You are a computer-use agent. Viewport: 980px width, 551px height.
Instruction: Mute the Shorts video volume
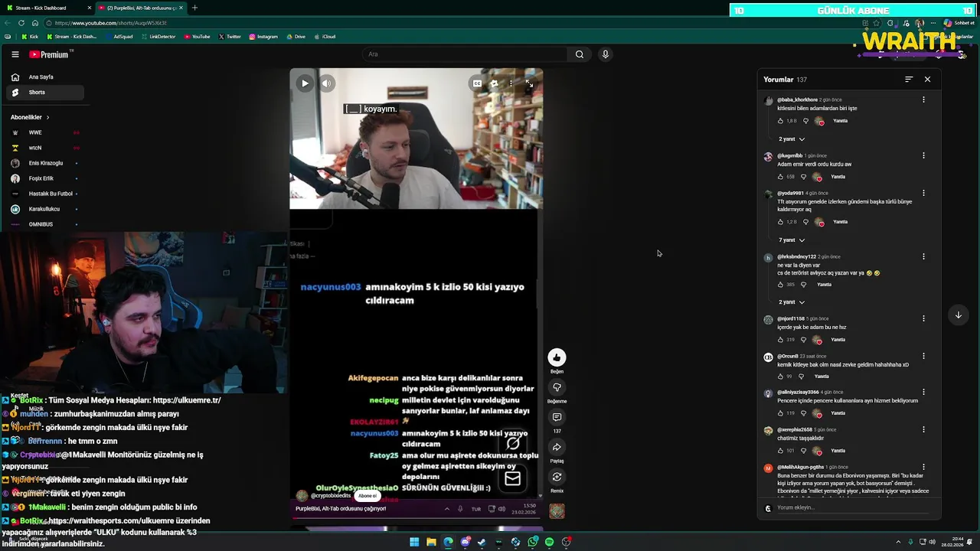[327, 83]
